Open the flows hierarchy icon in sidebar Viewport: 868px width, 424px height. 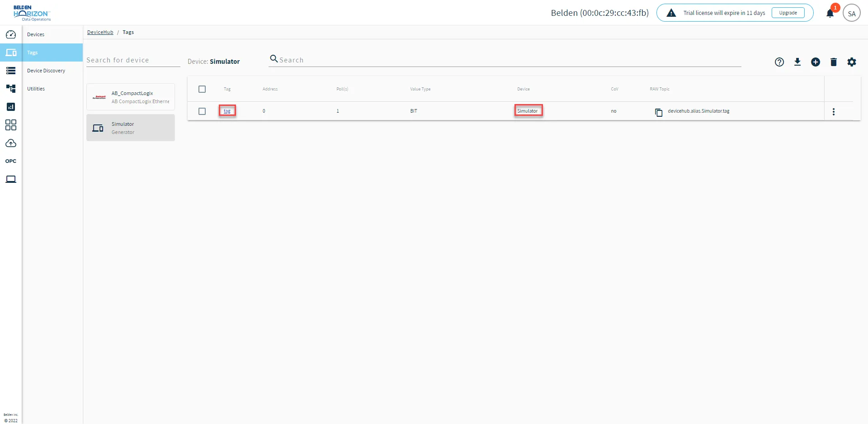[x=11, y=89]
